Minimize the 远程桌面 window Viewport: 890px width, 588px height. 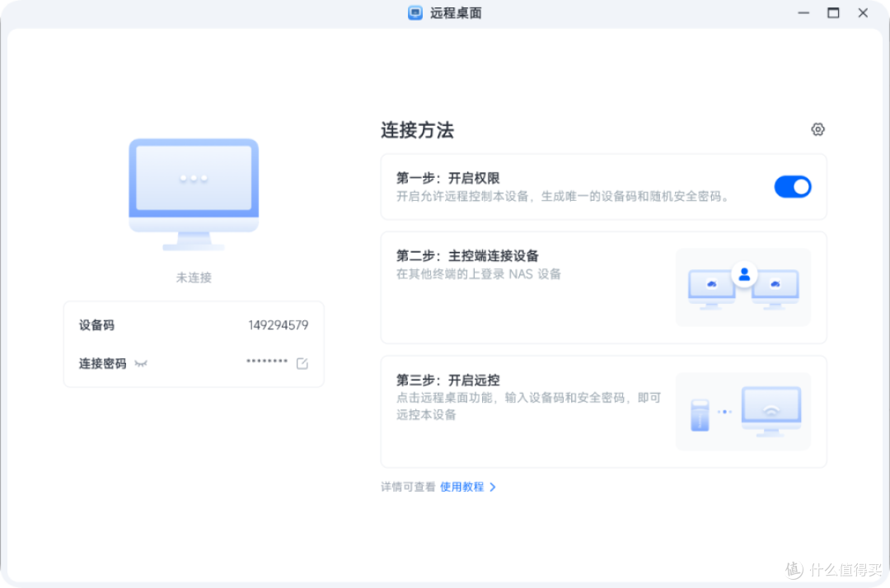click(803, 12)
